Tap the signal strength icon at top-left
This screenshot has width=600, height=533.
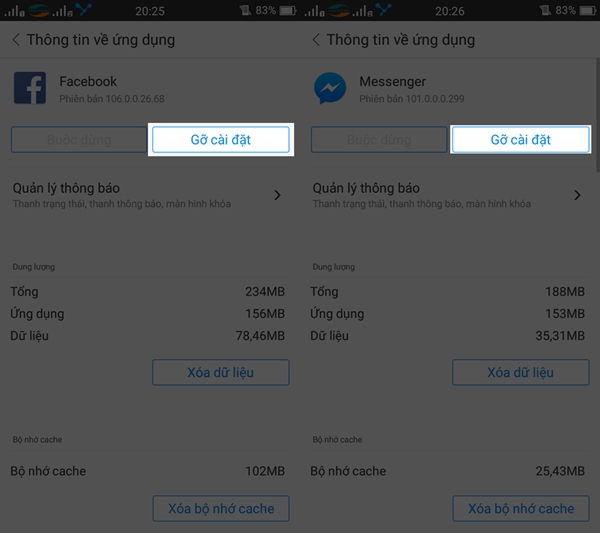coord(15,11)
